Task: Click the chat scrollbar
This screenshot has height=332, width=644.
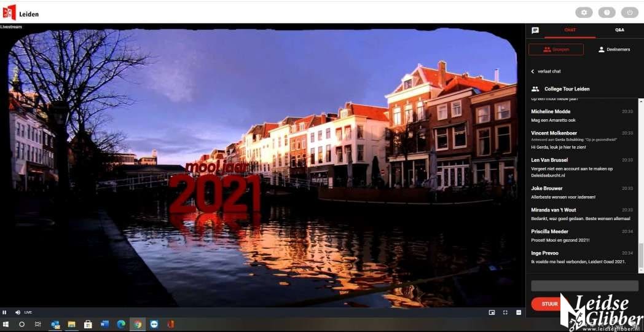Action: point(641,255)
